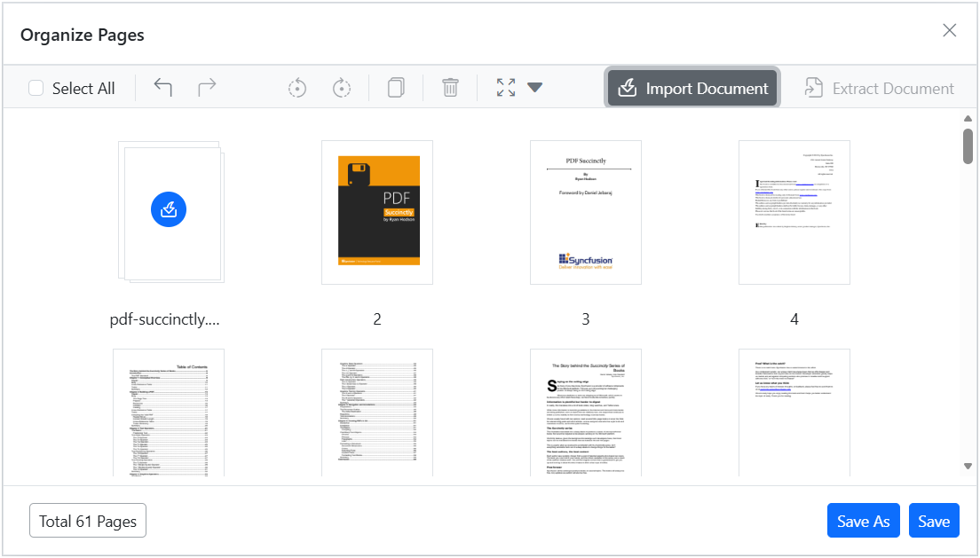Click the copy pages icon

point(396,88)
